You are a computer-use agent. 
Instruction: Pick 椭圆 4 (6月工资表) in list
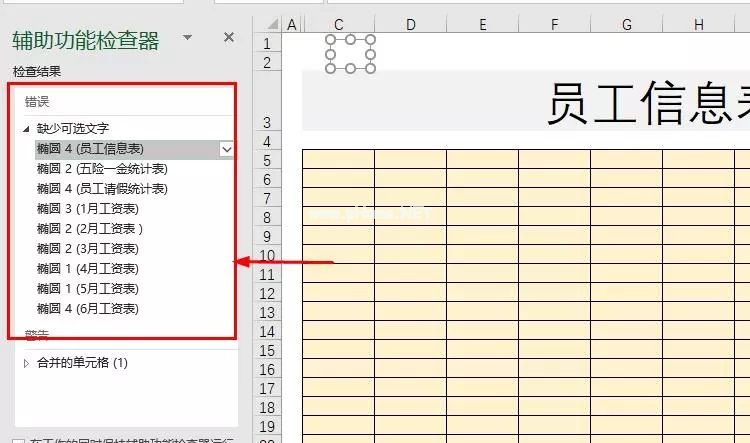(x=88, y=309)
